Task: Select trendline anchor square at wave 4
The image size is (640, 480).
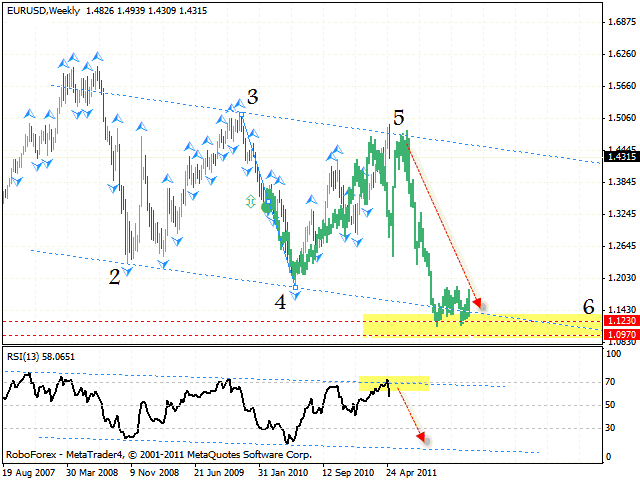Action: 295,287
